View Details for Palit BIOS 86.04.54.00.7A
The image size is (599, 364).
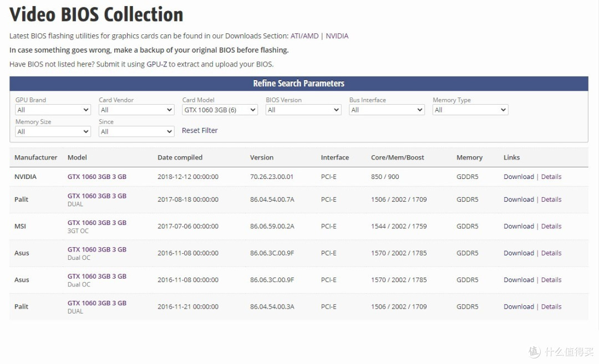(551, 199)
